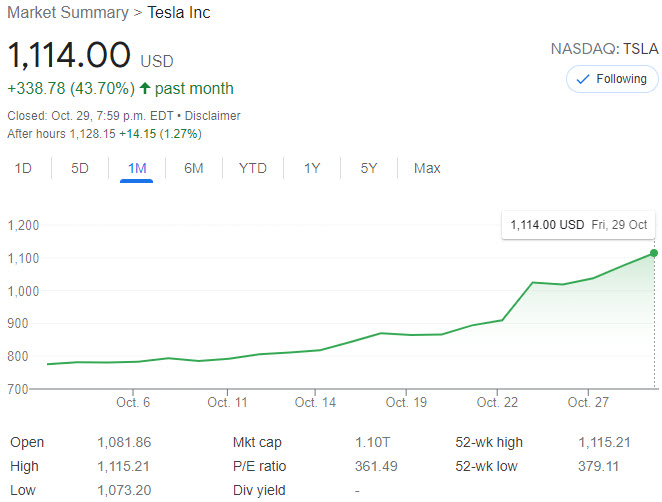Screen dimensions: 662x502
Task: Click the Mkt cap label
Action: 257,442
